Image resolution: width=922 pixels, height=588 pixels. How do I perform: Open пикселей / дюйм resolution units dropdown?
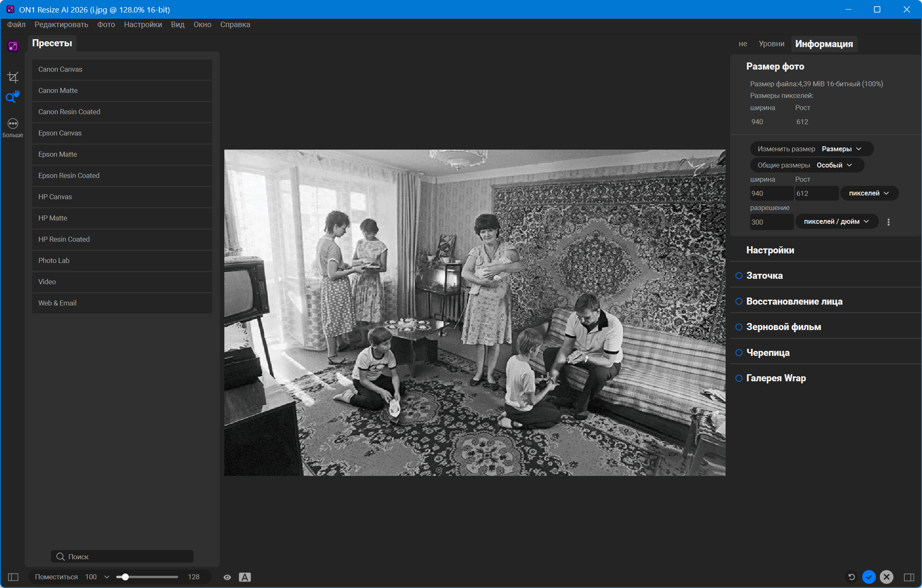point(836,222)
